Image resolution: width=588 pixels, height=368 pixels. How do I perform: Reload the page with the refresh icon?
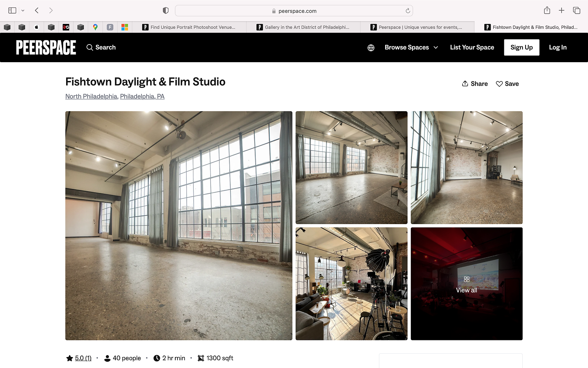click(408, 11)
